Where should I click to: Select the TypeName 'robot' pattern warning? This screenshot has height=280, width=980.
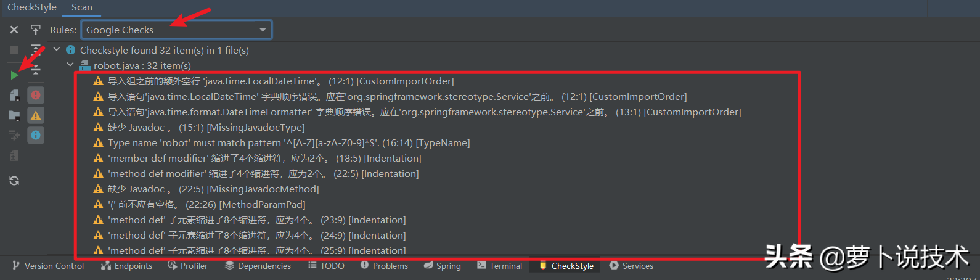tap(288, 143)
